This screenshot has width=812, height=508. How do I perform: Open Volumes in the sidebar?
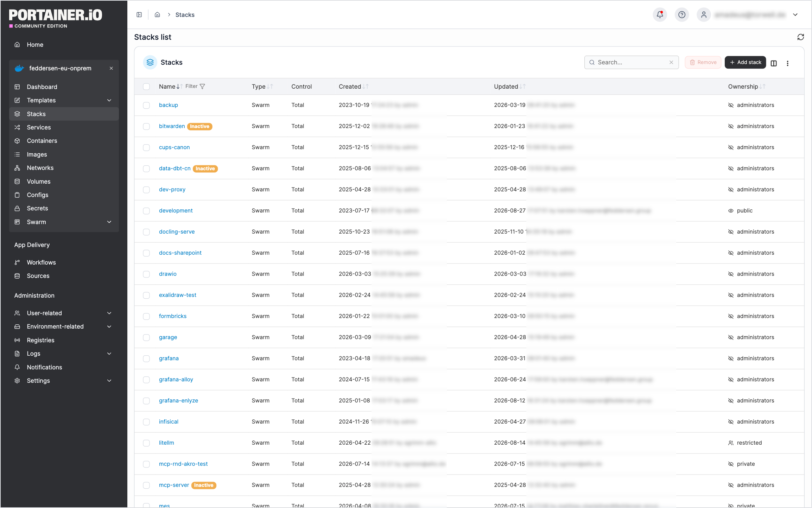[x=64, y=182]
